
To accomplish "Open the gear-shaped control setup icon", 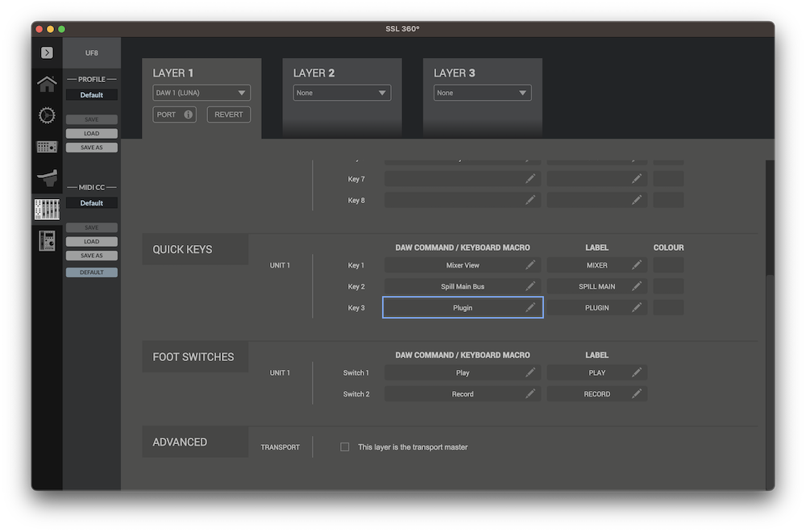I will 47,115.
